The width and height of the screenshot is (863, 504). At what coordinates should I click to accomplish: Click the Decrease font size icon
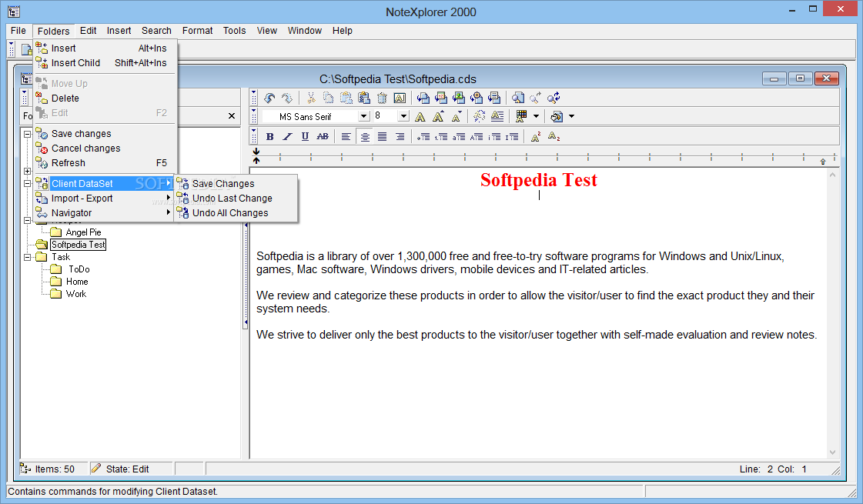coord(457,117)
